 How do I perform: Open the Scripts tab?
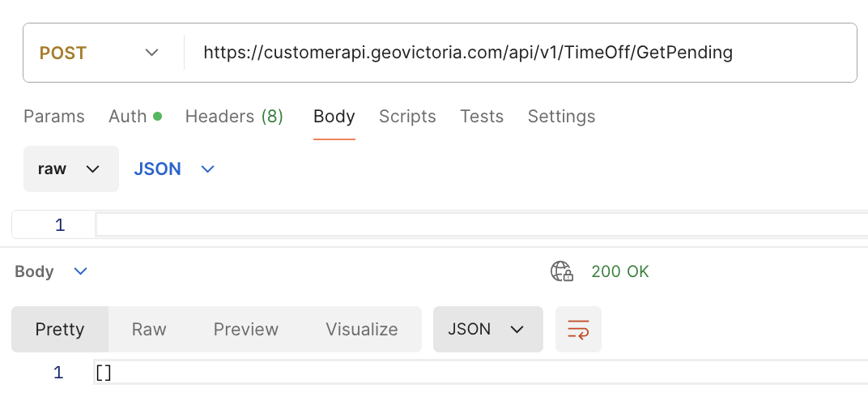click(407, 117)
